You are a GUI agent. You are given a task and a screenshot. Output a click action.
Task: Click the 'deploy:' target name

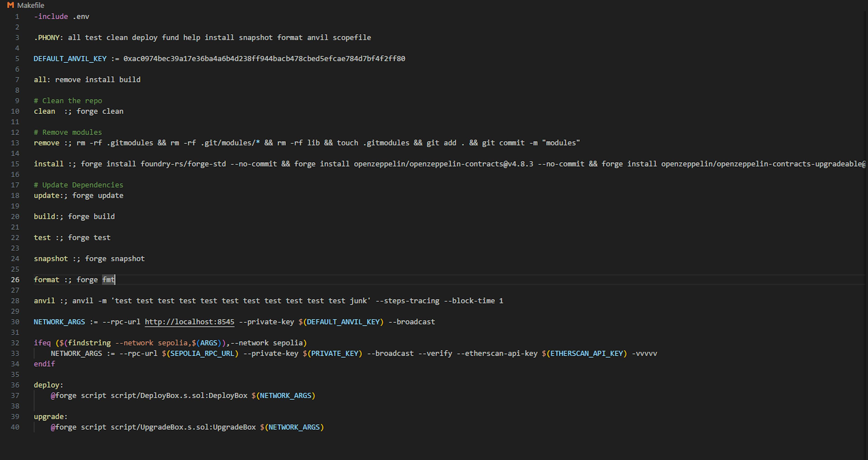tap(48, 385)
